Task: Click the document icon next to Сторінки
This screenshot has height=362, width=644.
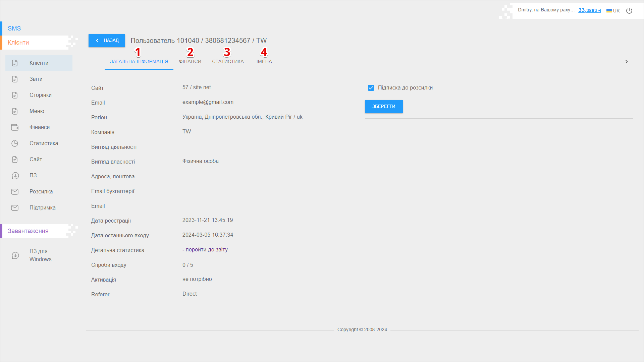Action: tap(15, 95)
